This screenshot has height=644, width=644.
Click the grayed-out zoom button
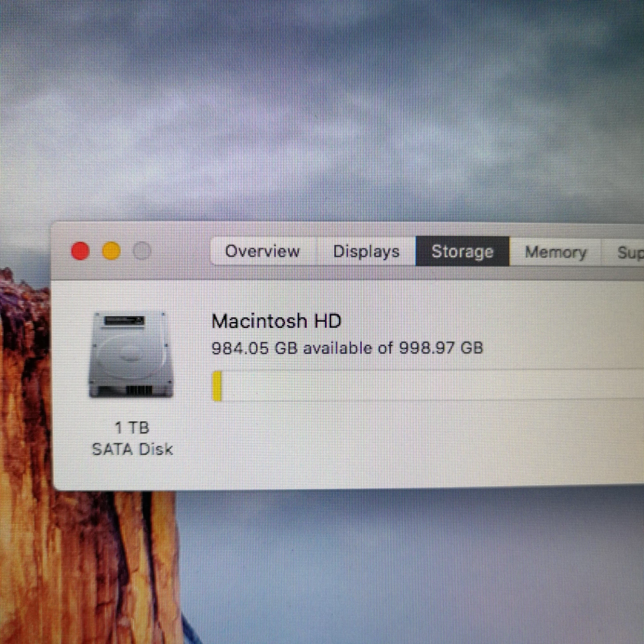(x=142, y=251)
